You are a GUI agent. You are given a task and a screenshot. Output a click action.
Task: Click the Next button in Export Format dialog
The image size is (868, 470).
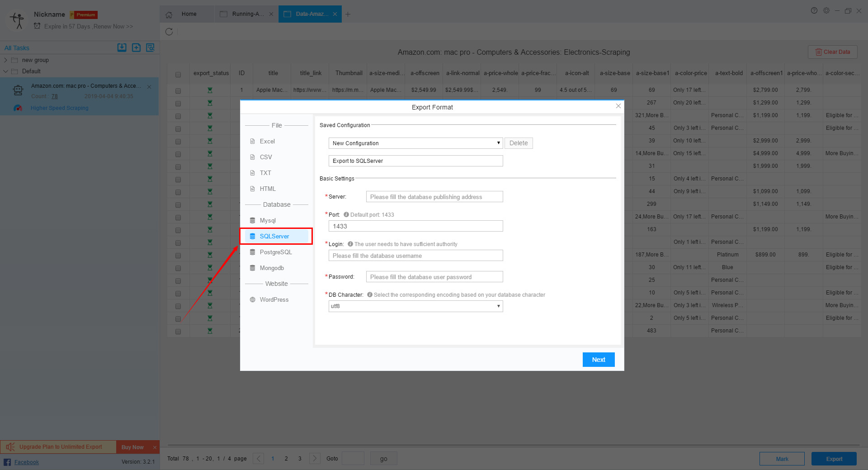point(598,360)
